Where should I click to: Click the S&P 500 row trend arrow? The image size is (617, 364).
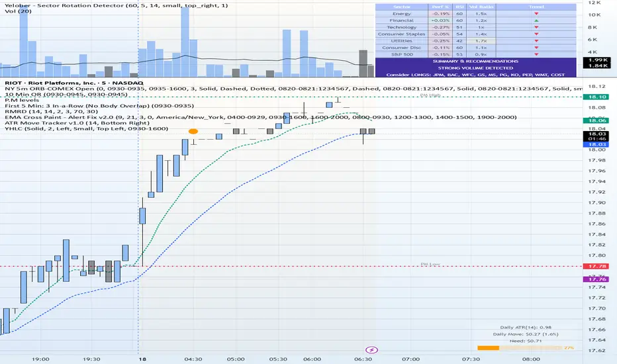pyautogui.click(x=536, y=54)
